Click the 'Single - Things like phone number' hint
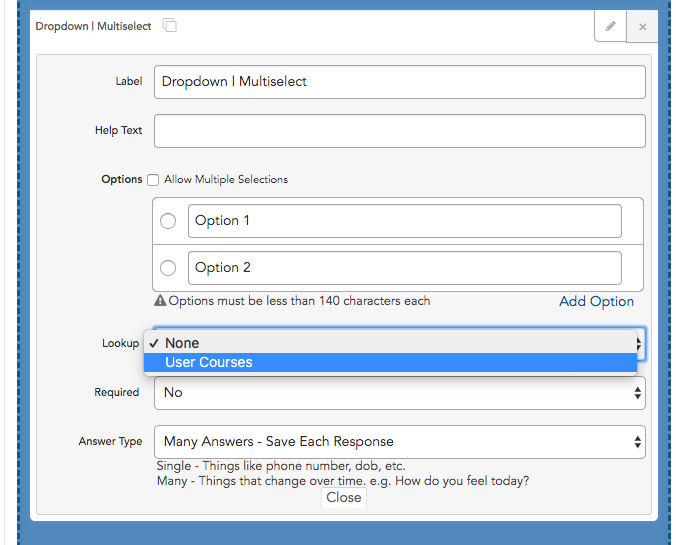This screenshot has width=676, height=545. point(281,466)
